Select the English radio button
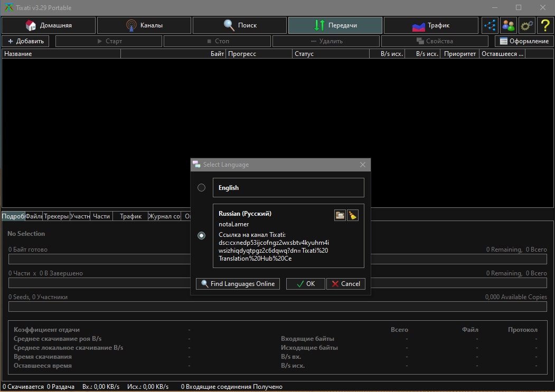Viewport: 555px width, 392px height. [x=201, y=187]
